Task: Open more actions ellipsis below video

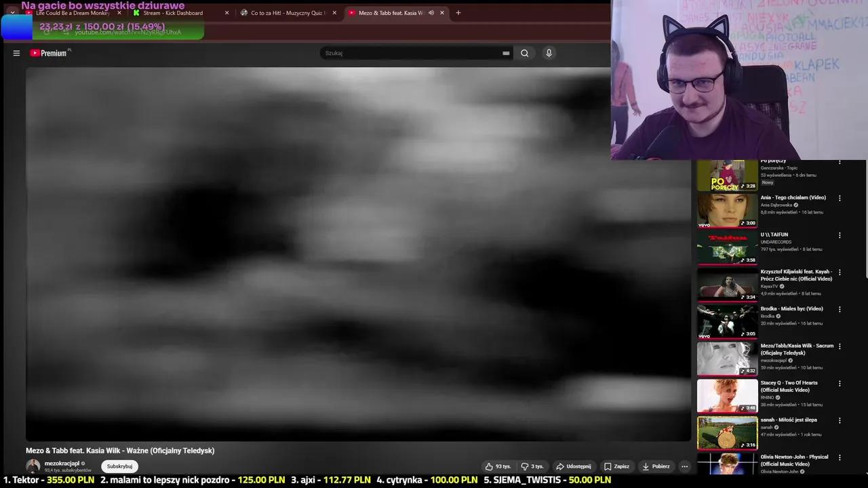Action: point(684,466)
